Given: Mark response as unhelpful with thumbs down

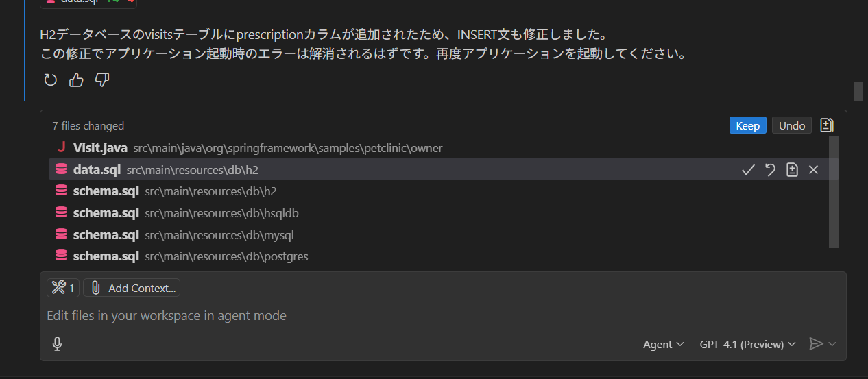Looking at the screenshot, I should [x=102, y=81].
